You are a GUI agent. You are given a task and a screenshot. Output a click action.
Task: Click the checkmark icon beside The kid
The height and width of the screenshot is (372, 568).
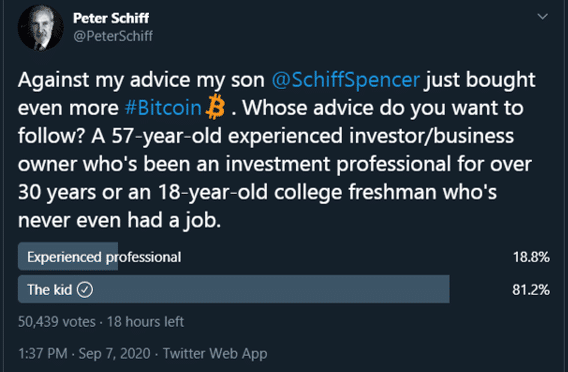click(85, 290)
